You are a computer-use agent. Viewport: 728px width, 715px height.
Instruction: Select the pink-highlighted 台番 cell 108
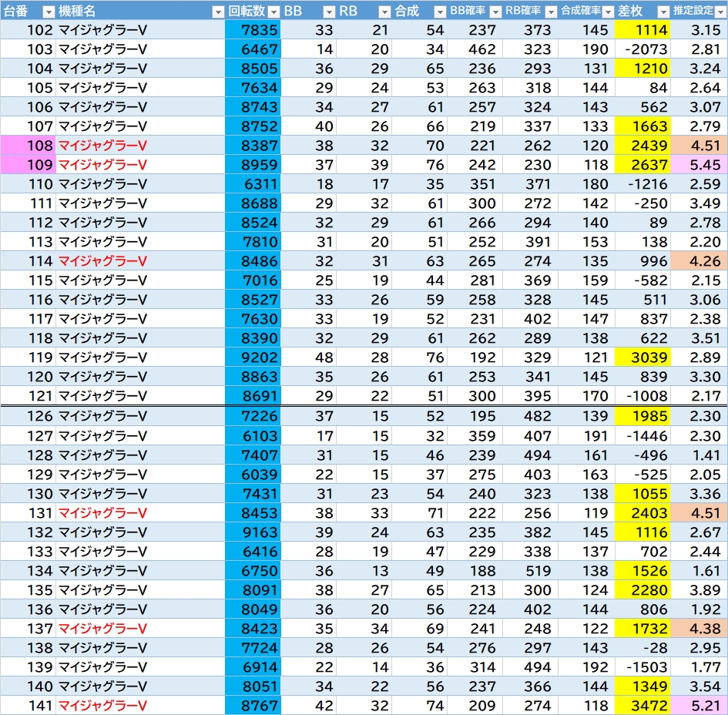(x=28, y=146)
